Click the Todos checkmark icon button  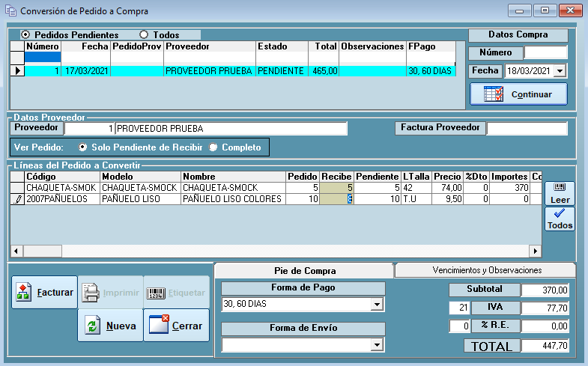point(560,219)
